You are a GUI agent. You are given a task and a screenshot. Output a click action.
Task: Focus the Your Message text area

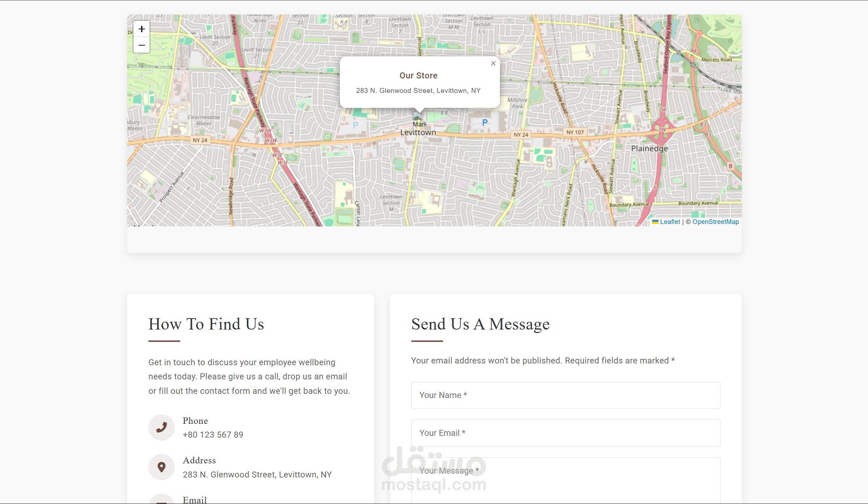(x=566, y=481)
